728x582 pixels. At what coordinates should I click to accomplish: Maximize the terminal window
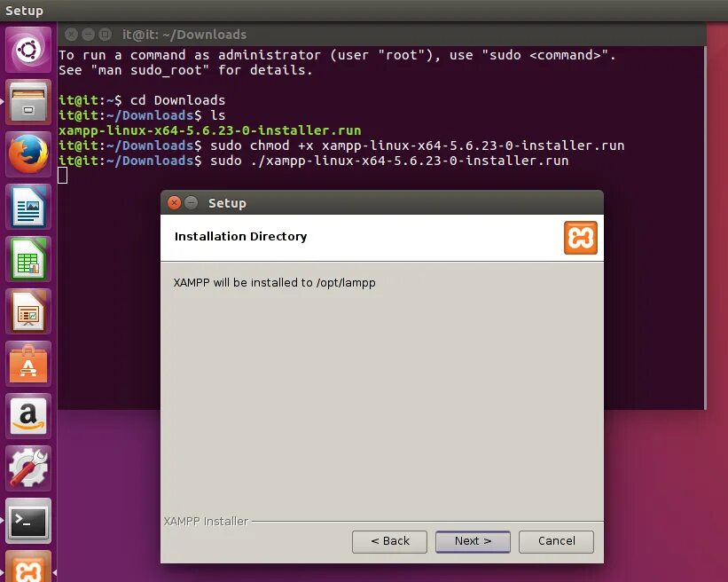click(x=106, y=35)
